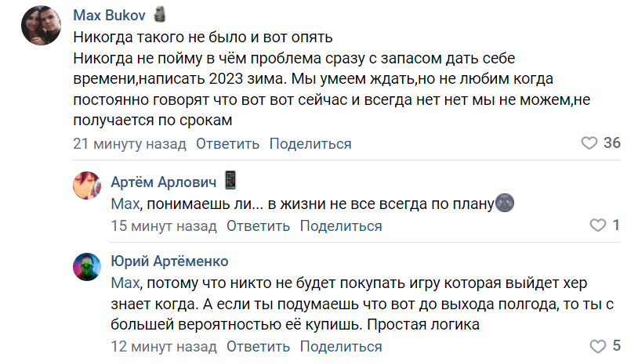Click the Max mention in Артём's reply
The image size is (638, 364).
(125, 204)
